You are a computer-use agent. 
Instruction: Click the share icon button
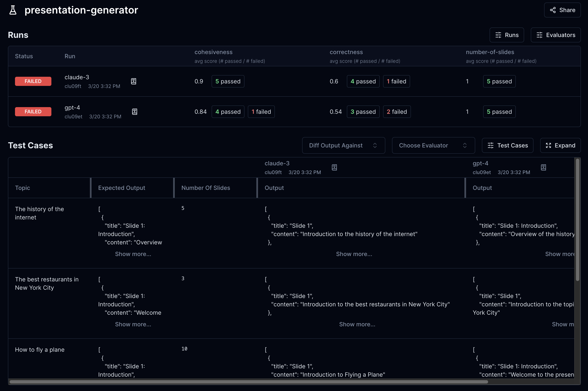(x=552, y=10)
